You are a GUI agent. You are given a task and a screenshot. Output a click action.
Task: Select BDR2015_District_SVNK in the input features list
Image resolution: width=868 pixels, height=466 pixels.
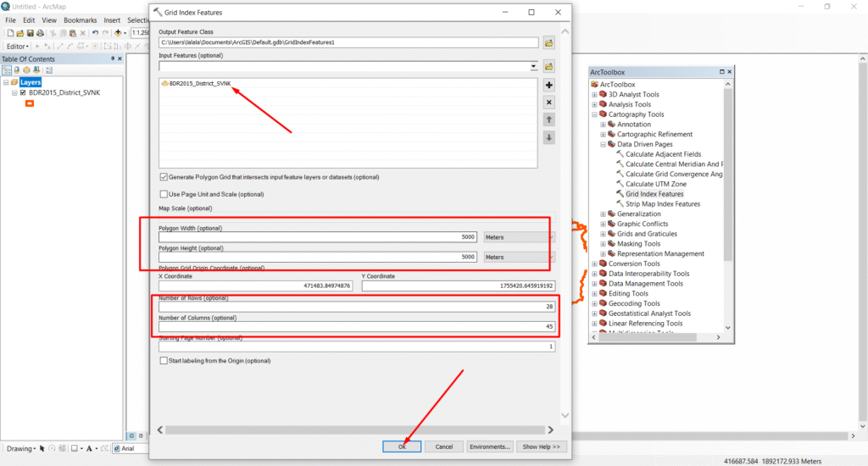[x=200, y=84]
